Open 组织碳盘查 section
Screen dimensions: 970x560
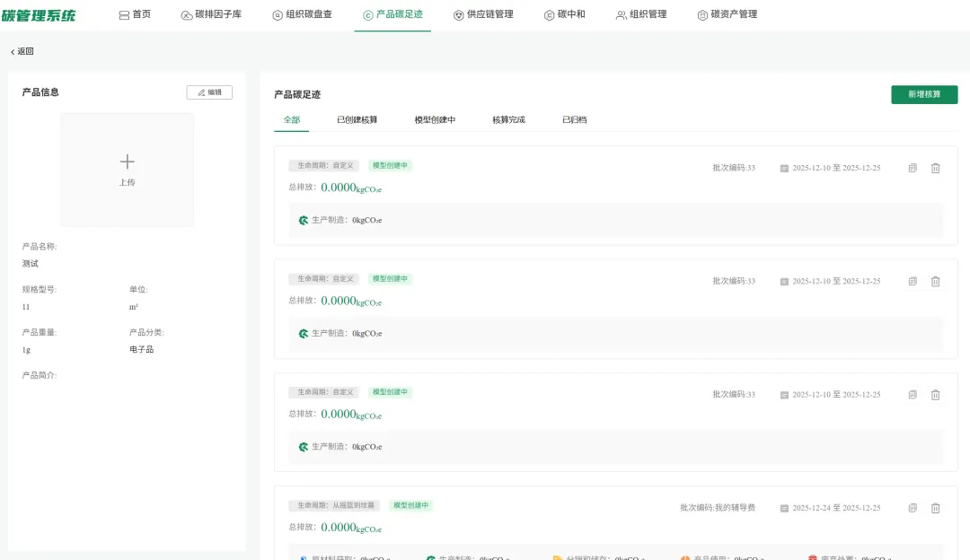[x=302, y=14]
